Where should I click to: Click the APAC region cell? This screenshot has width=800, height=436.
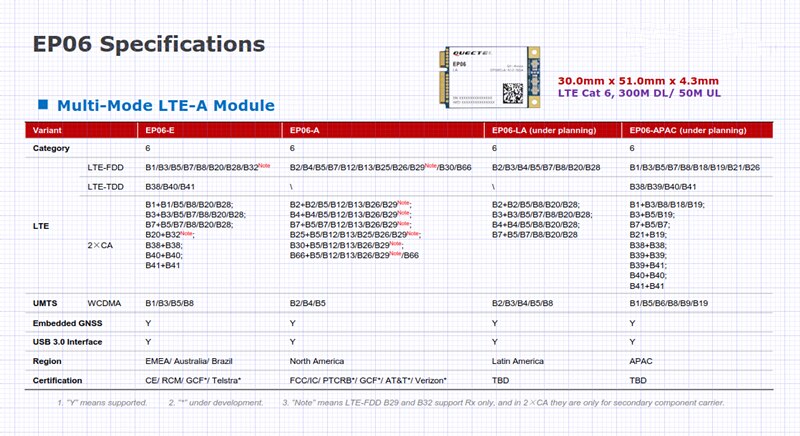(641, 362)
